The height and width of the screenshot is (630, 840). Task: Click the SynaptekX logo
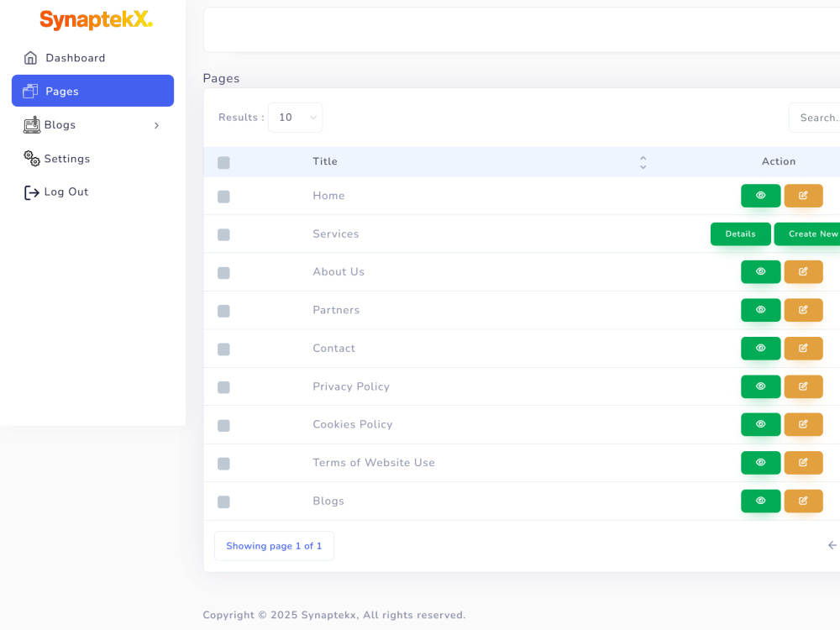[96, 20]
